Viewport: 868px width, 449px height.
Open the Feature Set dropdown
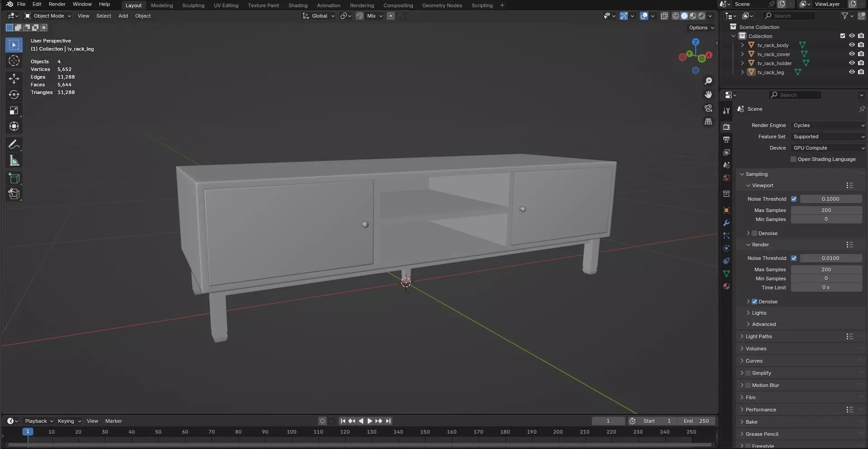pyautogui.click(x=828, y=137)
